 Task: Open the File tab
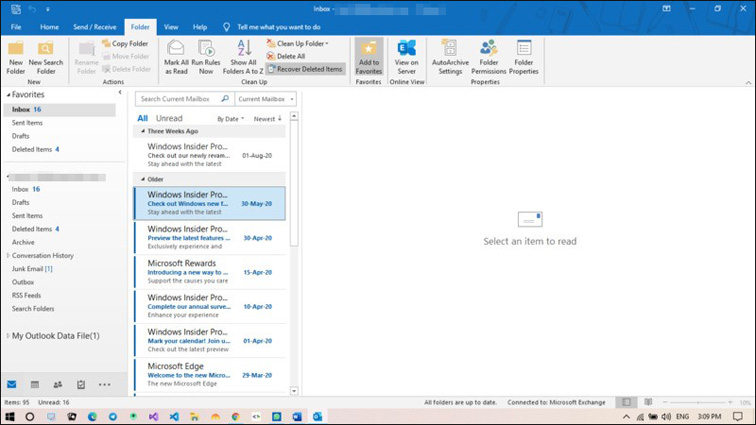pos(16,27)
